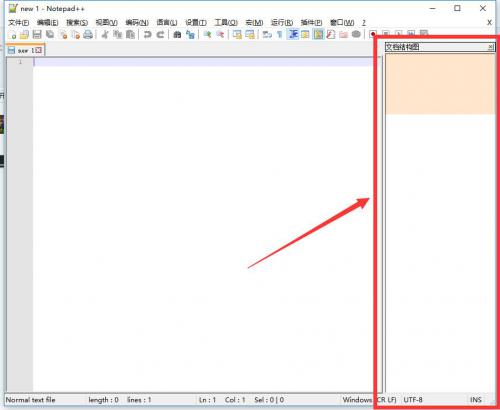Click the Cut scissors icon

tap(105, 34)
